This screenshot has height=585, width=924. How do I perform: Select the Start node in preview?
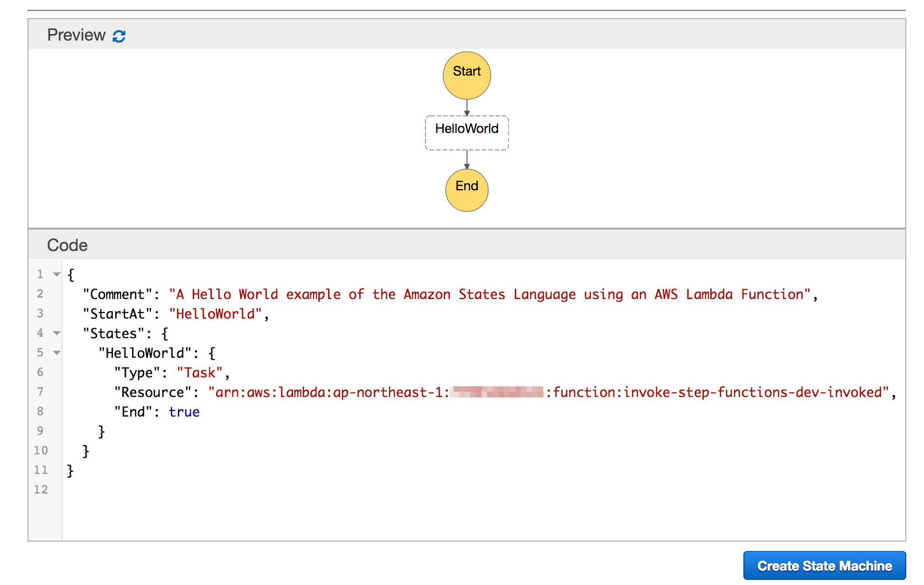(466, 75)
